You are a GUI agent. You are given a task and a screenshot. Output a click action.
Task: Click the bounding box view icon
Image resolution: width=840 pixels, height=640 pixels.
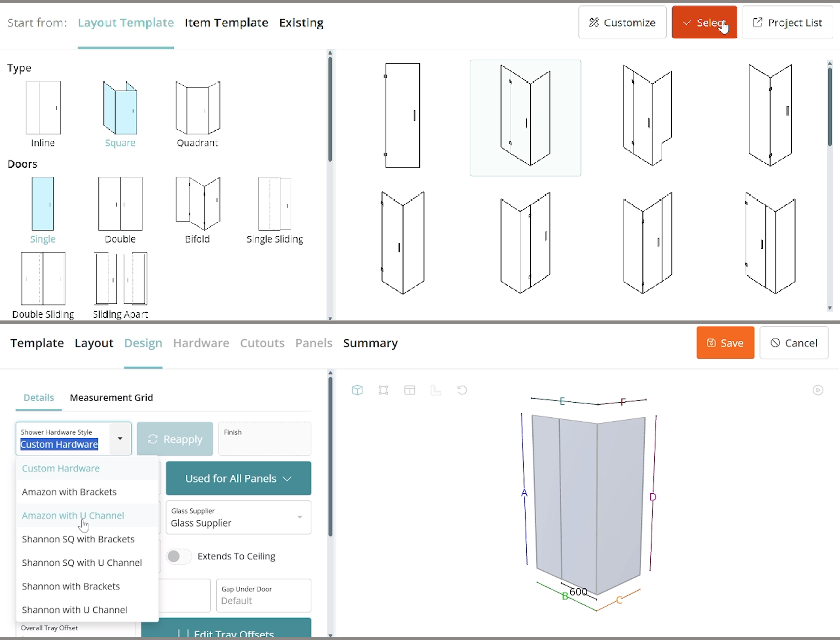pos(383,390)
